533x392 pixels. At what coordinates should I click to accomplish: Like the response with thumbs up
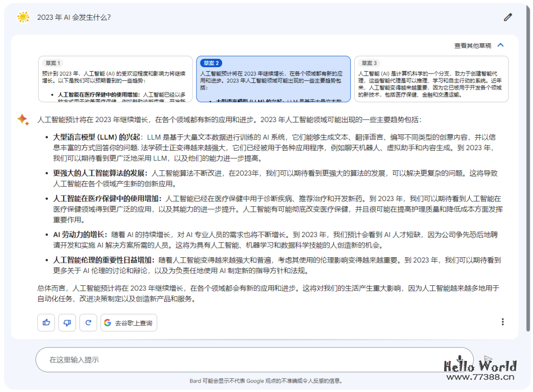[46, 322]
